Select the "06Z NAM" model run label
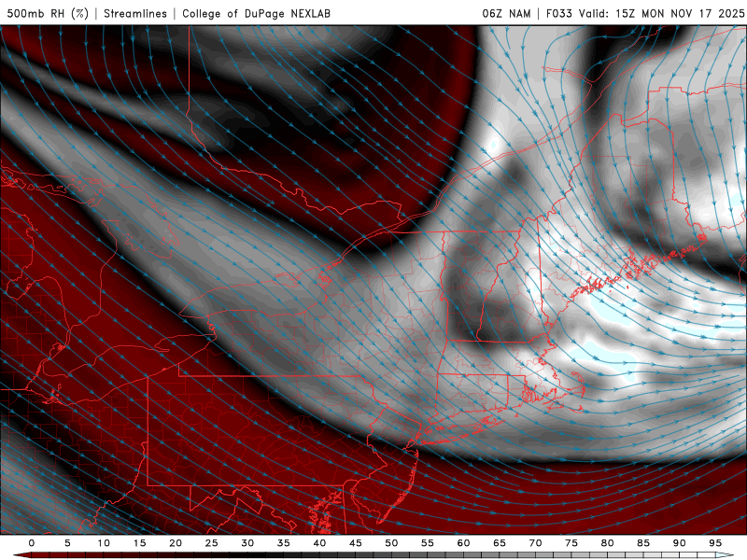This screenshot has height=560, width=747. 506,13
